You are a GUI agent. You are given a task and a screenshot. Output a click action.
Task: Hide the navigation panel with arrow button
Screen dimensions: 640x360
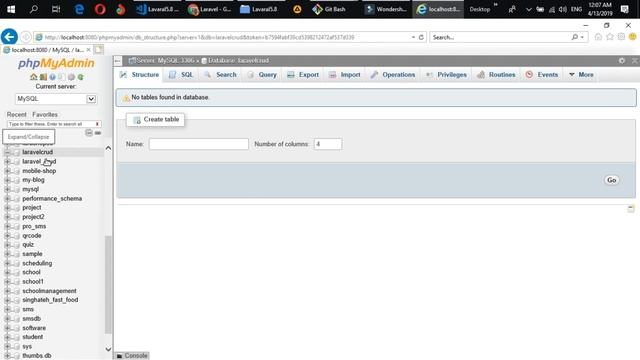point(118,61)
